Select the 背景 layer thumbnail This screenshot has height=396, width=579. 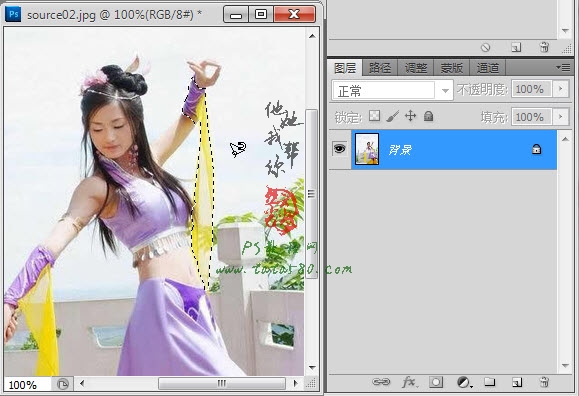point(367,149)
